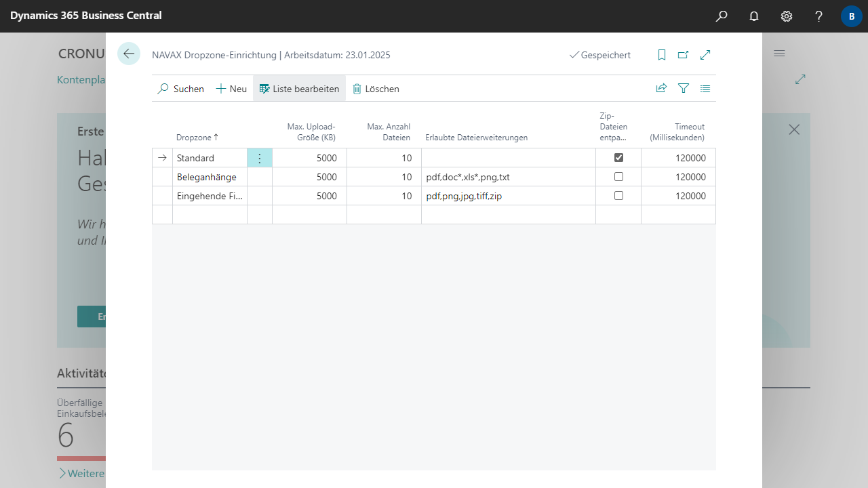Open the settings gear menu

click(x=787, y=16)
